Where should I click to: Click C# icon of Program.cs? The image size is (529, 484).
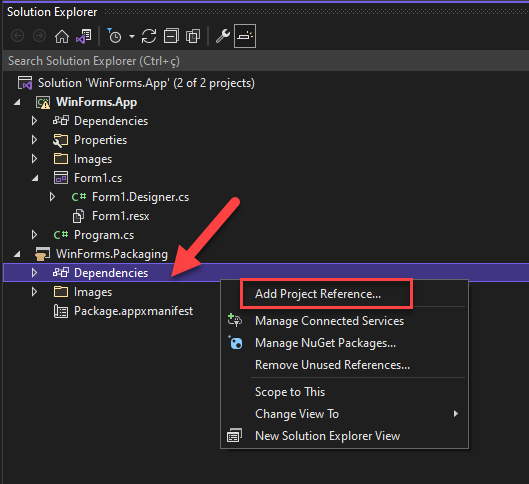point(61,235)
